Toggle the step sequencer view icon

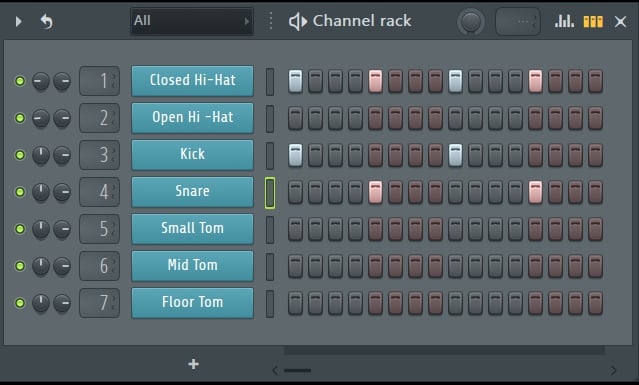[x=593, y=22]
